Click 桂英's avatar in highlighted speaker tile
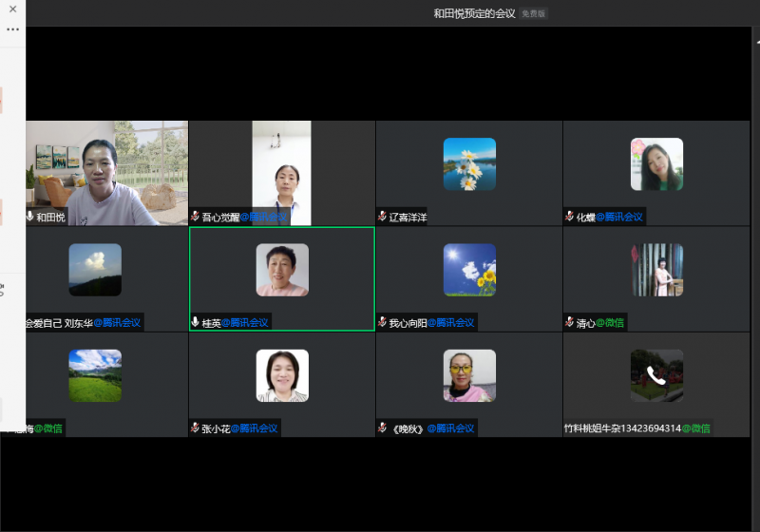 pos(282,270)
